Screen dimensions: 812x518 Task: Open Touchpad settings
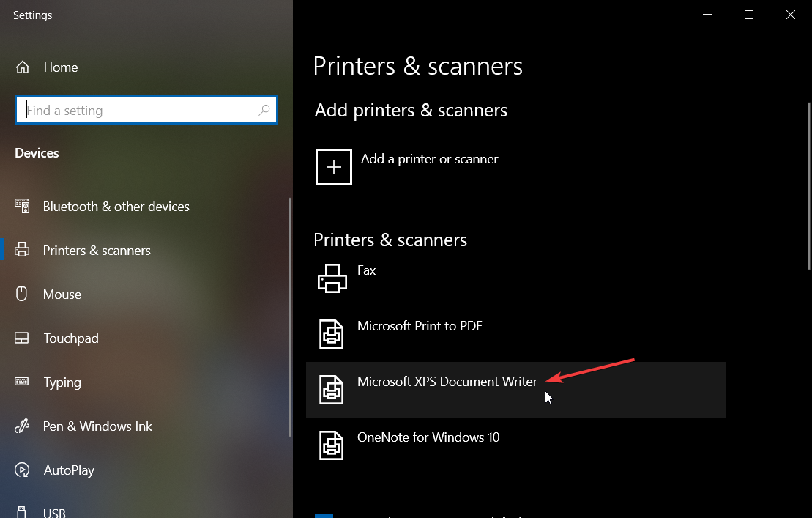coord(71,338)
